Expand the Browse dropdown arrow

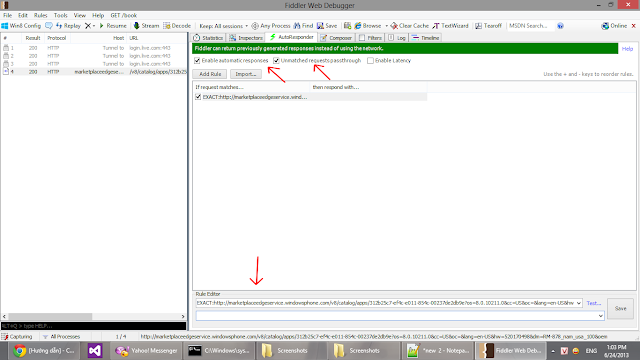pos(386,26)
